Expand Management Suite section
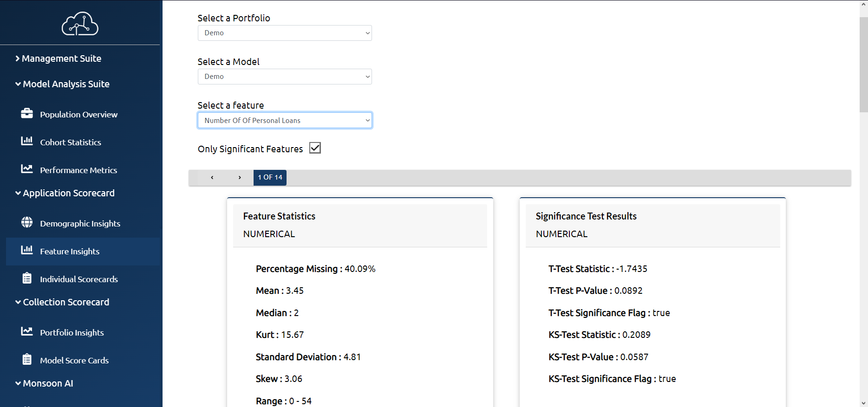Image resolution: width=868 pixels, height=407 pixels. (59, 58)
